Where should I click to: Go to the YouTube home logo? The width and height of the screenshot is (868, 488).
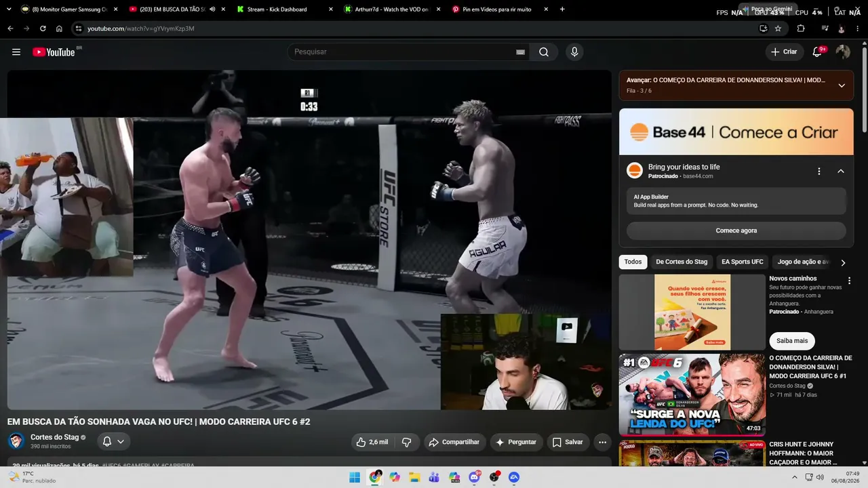tap(54, 52)
